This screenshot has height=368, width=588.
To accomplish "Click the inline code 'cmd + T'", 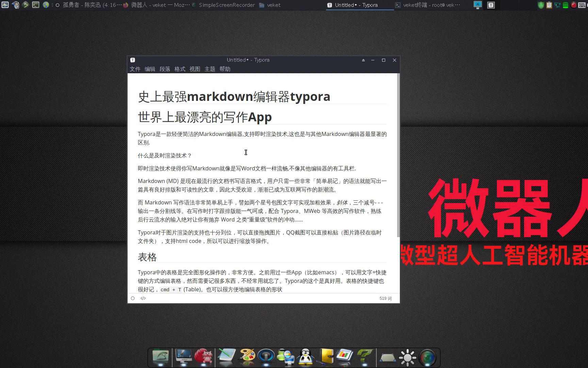I will (171, 290).
